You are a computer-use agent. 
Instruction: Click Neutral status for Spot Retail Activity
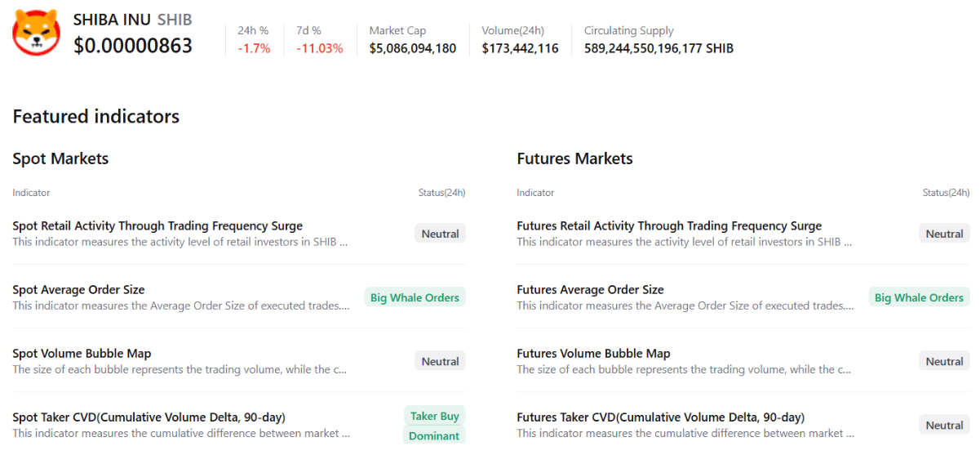[440, 234]
